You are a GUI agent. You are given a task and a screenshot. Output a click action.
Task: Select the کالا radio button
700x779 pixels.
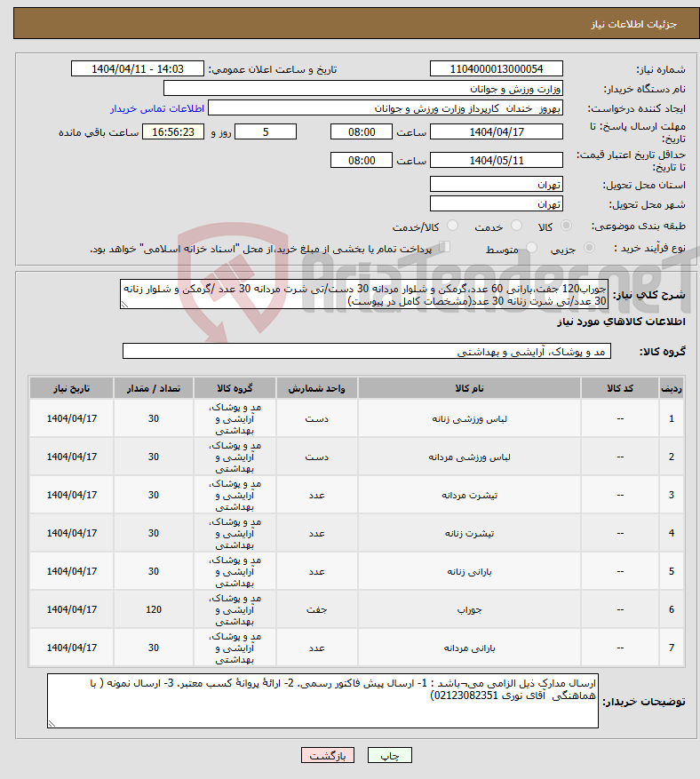click(x=566, y=226)
